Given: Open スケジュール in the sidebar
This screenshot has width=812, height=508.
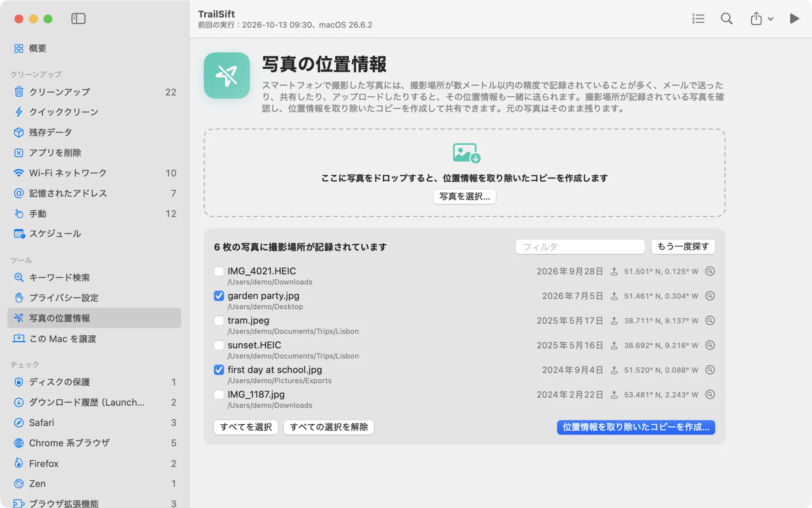Looking at the screenshot, I should (x=94, y=234).
